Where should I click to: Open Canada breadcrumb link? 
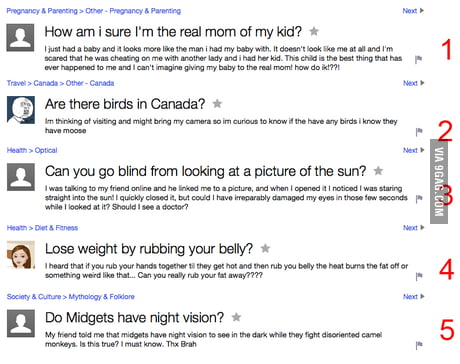click(46, 83)
